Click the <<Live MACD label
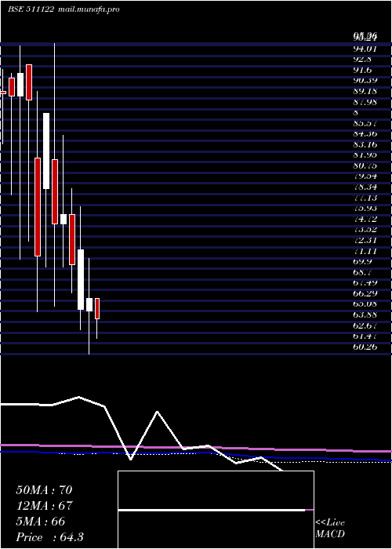Viewport: 392px width, 549px height. 330,528
